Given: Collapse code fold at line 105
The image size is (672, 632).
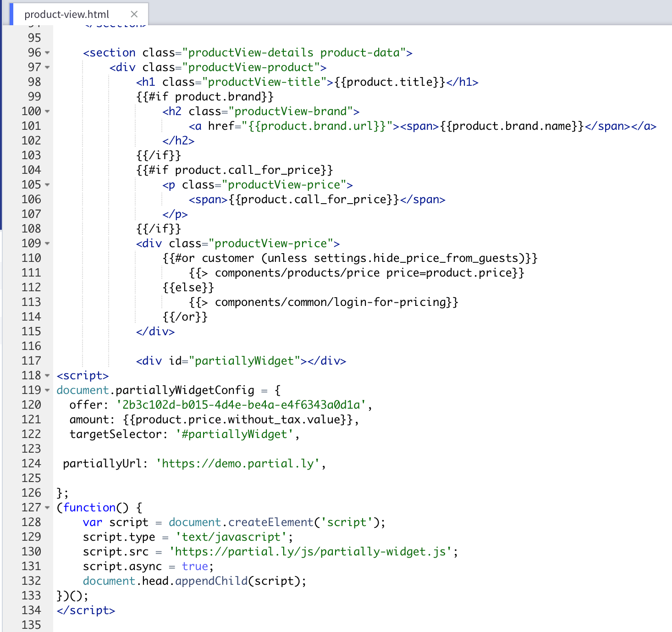Looking at the screenshot, I should pyautogui.click(x=47, y=185).
